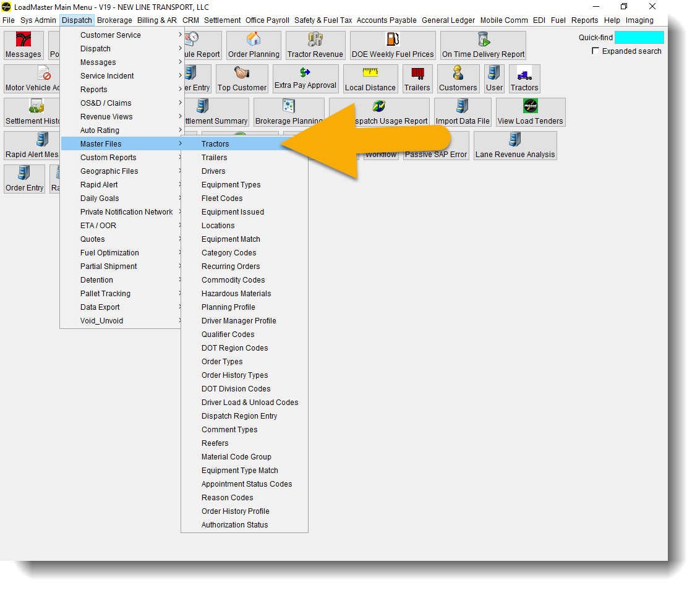Open DOE Weekly Fuel Prices
Image resolution: width=700 pixels, height=593 pixels.
pyautogui.click(x=393, y=46)
